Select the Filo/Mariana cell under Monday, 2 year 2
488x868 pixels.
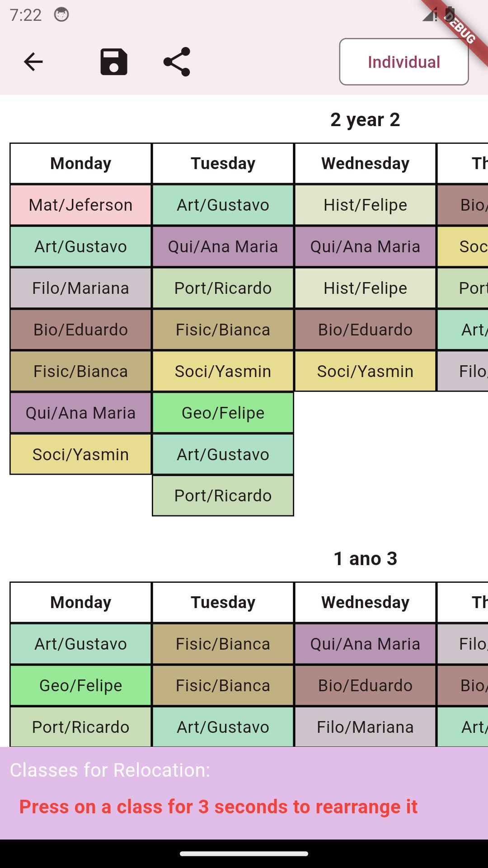pos(80,288)
